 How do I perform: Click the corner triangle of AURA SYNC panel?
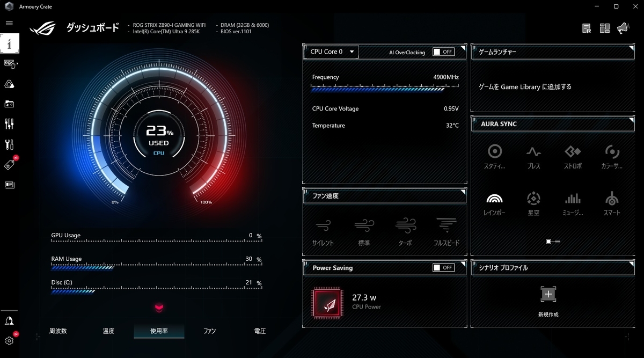(x=631, y=120)
